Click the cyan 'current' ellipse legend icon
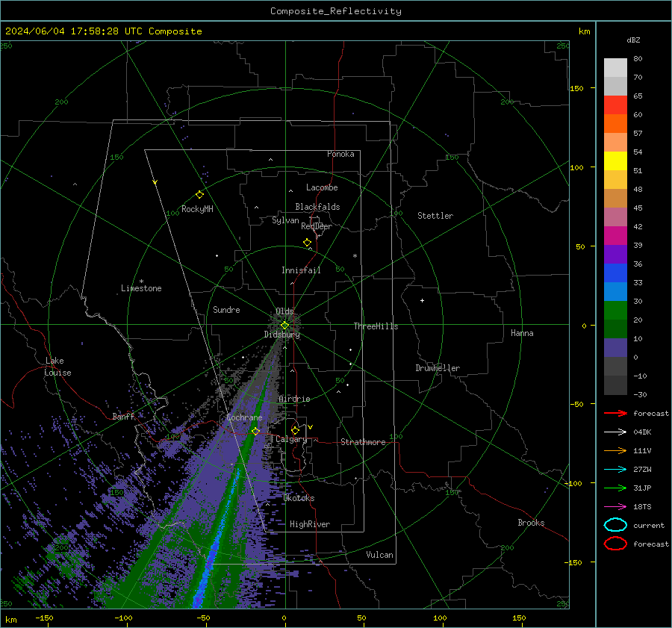Image resolution: width=672 pixels, height=628 pixels. [x=615, y=525]
